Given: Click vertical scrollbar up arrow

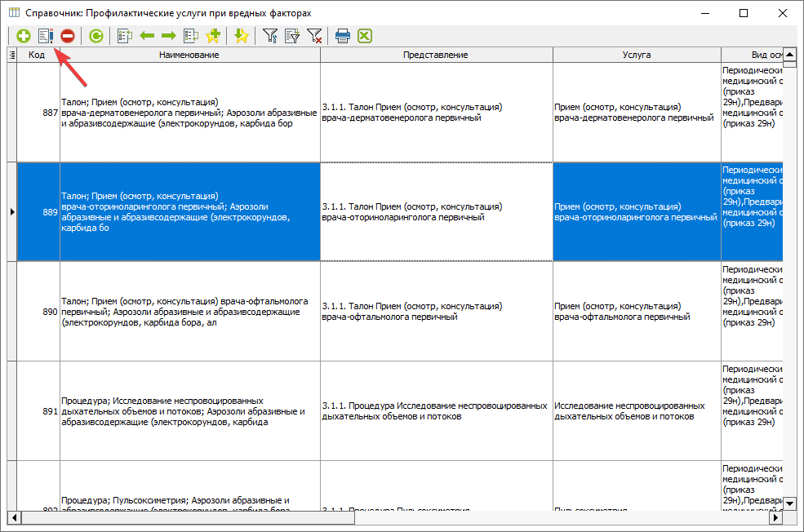Looking at the screenshot, I should (789, 54).
